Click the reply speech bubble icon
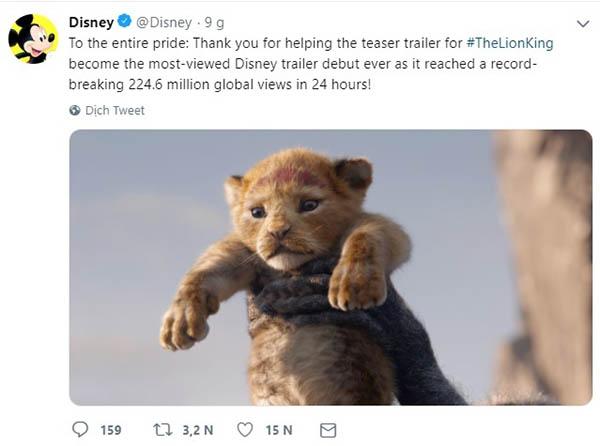The height and width of the screenshot is (446, 600). pyautogui.click(x=80, y=430)
